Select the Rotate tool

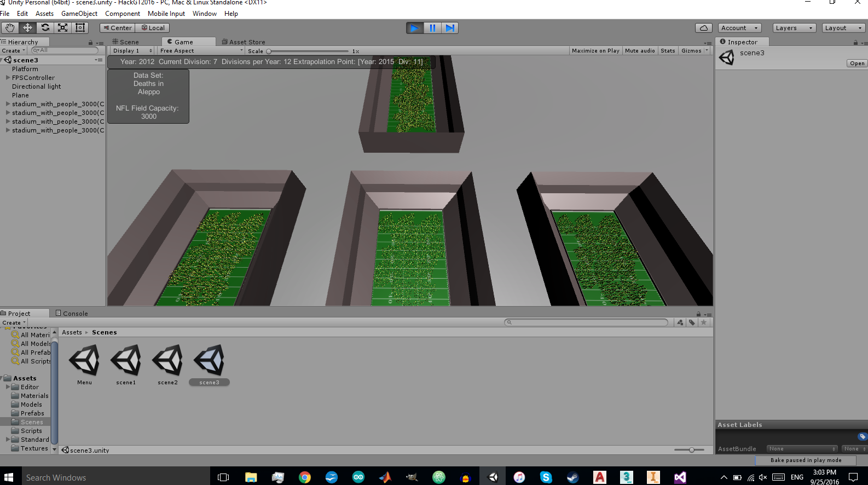coord(45,28)
